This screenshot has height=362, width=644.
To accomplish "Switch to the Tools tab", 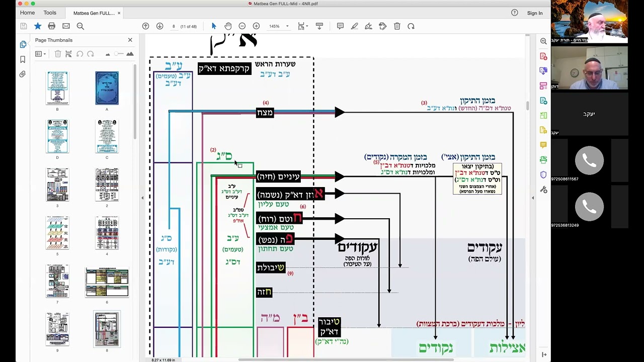I will (50, 13).
